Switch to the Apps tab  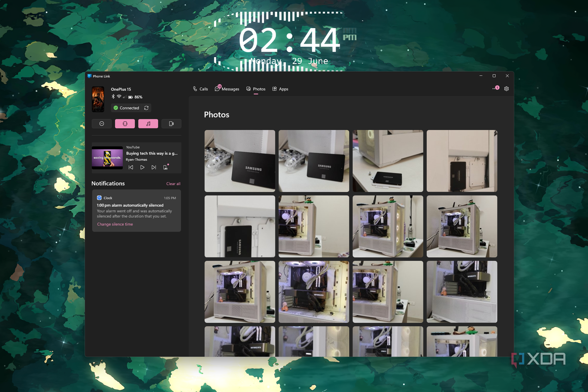point(280,89)
